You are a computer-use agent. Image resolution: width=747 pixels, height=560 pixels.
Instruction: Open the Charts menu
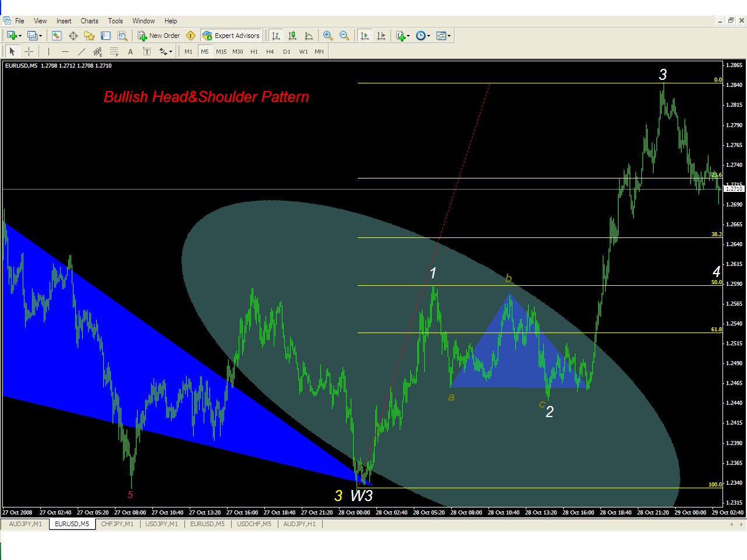[89, 21]
